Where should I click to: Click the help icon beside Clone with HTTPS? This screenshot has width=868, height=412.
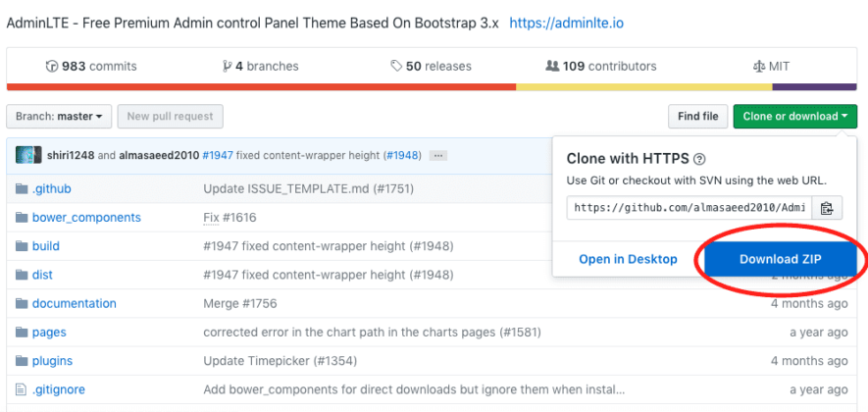tap(699, 159)
